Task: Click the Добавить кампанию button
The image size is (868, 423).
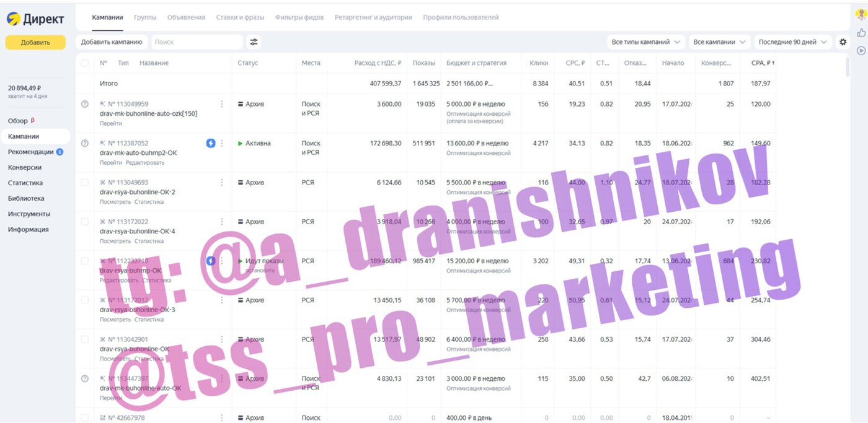Action: (x=112, y=42)
